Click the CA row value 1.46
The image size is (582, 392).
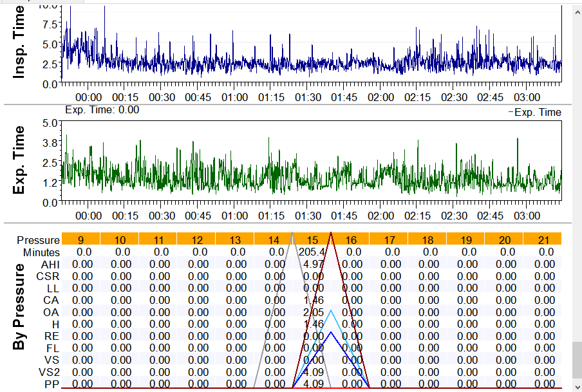click(313, 300)
